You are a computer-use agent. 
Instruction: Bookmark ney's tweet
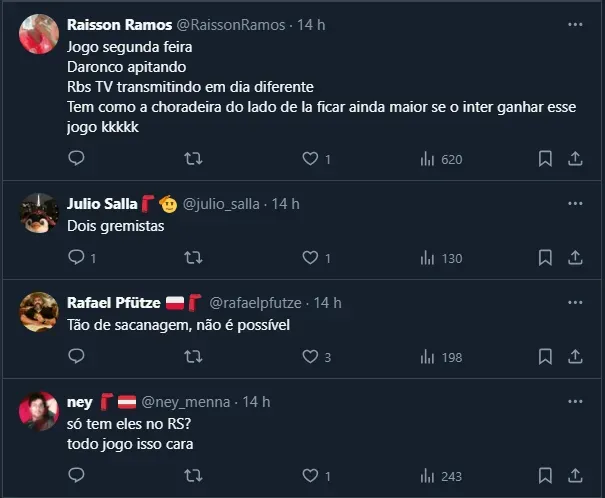[545, 476]
